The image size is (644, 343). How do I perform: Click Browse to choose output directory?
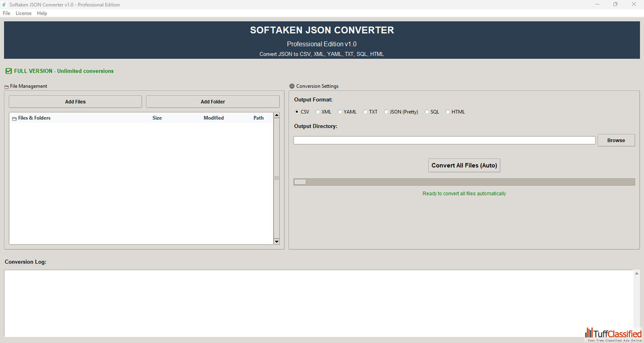(616, 140)
